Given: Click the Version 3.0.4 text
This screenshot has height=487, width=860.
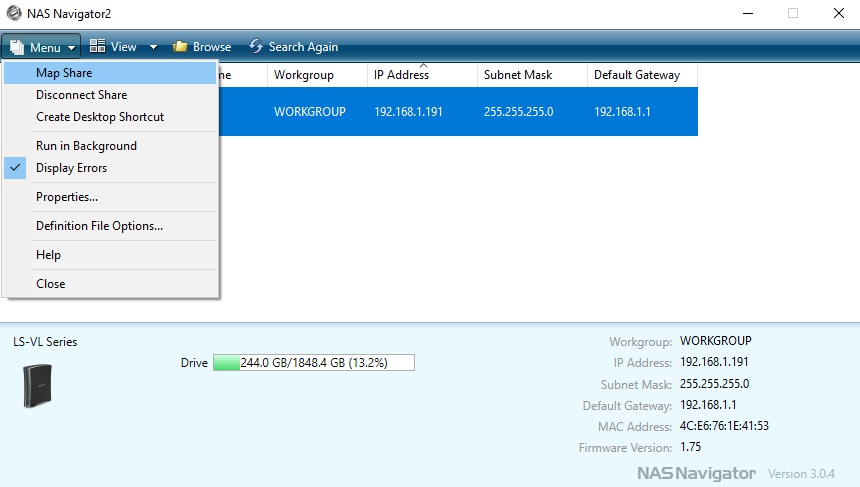Looking at the screenshot, I should pyautogui.click(x=801, y=474).
